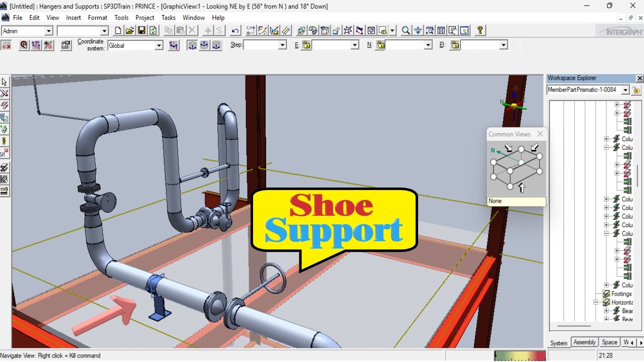This screenshot has width=644, height=362.
Task: Open the Tasks menu
Action: point(168,18)
